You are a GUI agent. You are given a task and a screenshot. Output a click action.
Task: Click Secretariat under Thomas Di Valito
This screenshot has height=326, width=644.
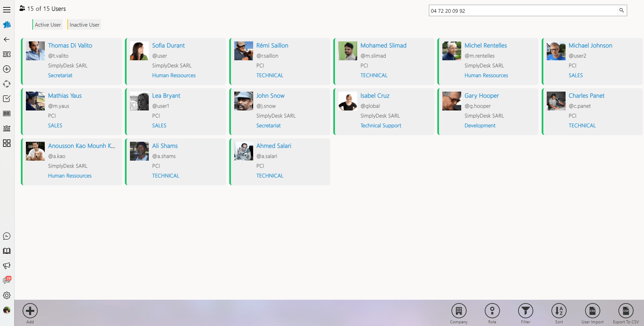click(60, 75)
